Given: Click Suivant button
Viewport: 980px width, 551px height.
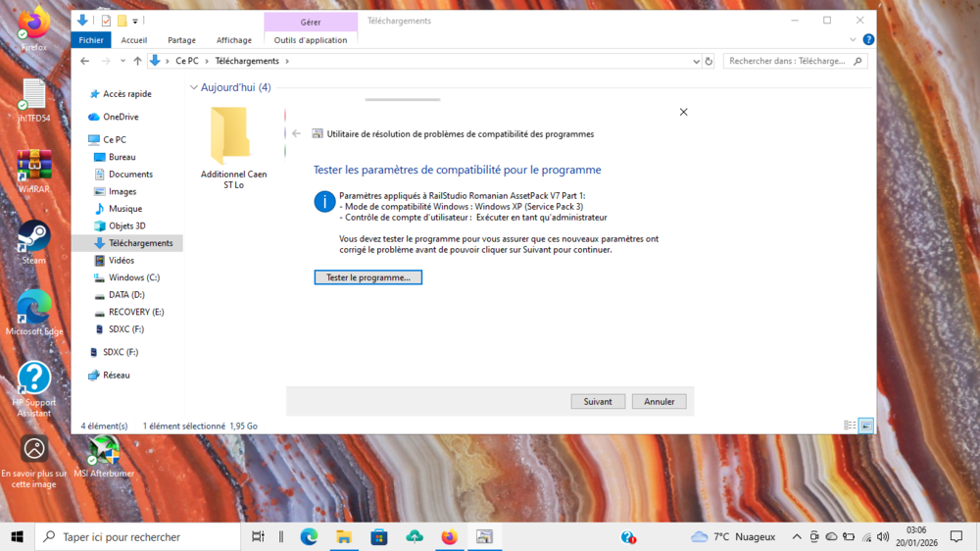Looking at the screenshot, I should [x=598, y=402].
